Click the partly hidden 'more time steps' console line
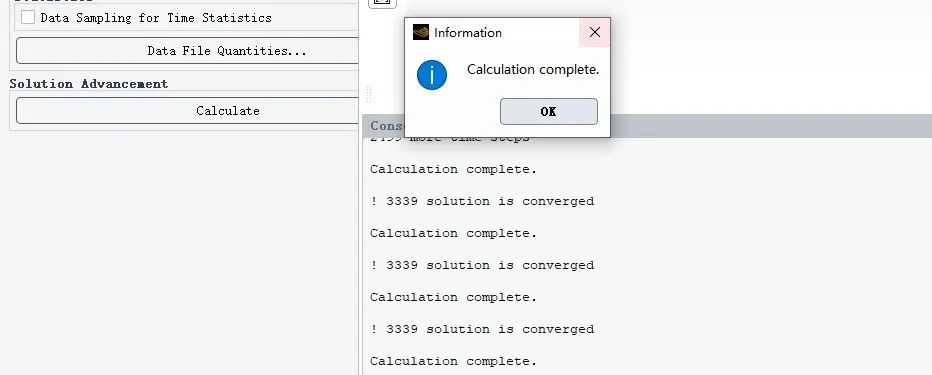This screenshot has width=932, height=375. pos(449,139)
